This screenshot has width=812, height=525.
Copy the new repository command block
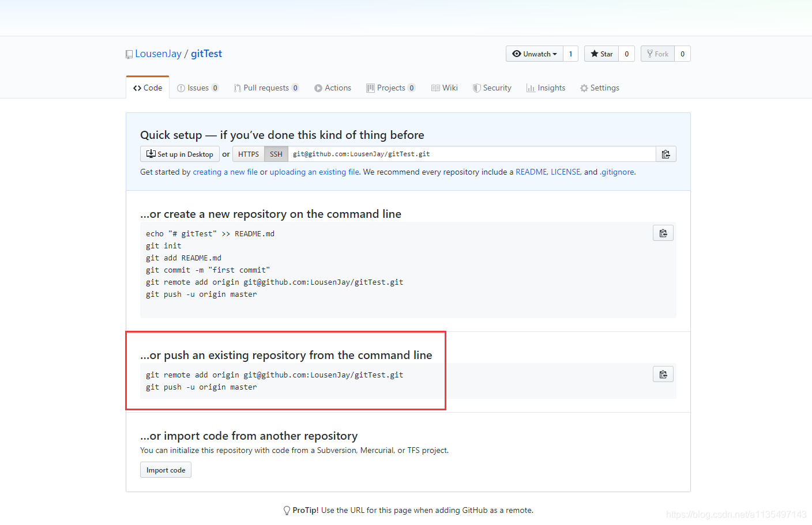tap(663, 233)
